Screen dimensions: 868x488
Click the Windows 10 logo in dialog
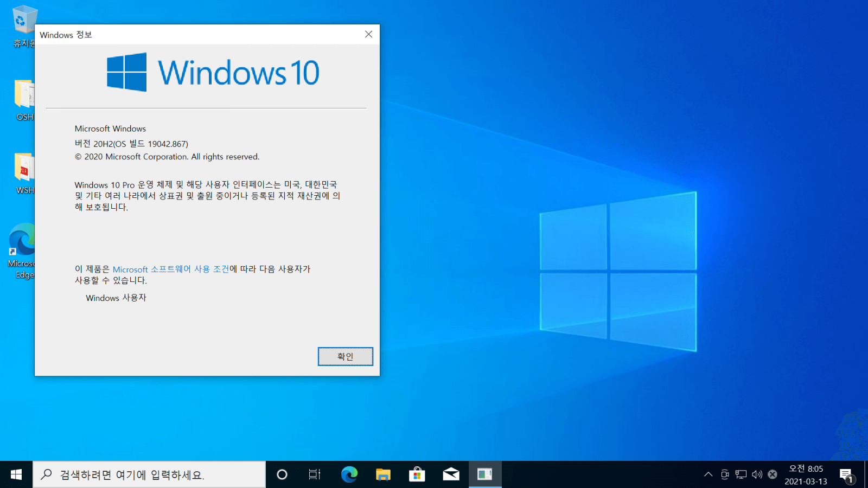point(213,72)
